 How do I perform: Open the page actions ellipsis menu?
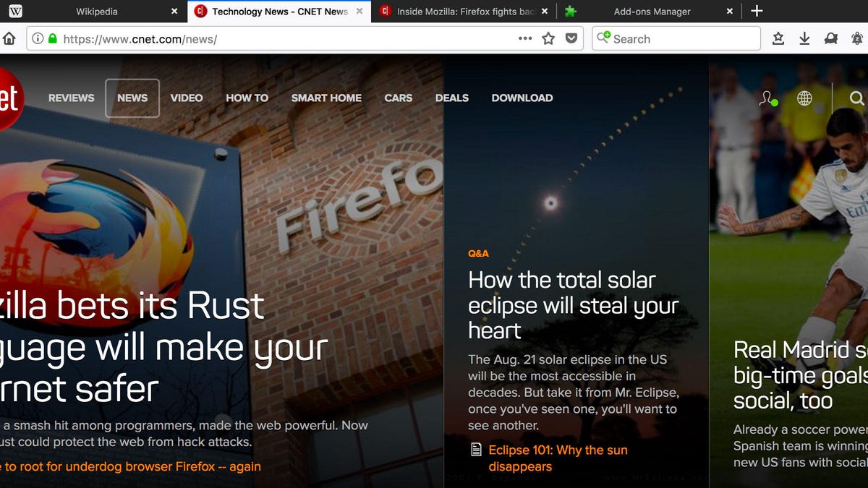524,39
